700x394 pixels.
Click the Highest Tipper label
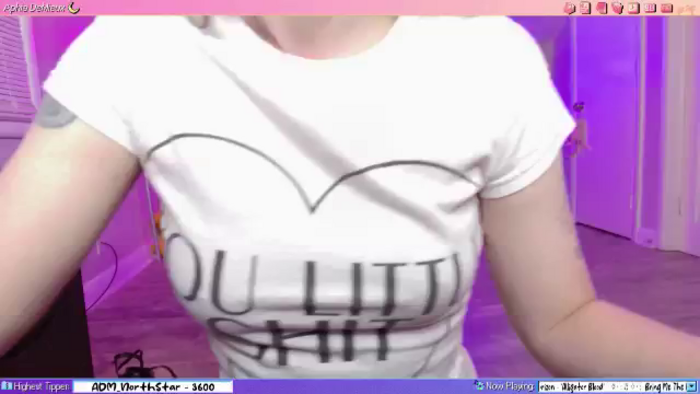[x=42, y=386]
